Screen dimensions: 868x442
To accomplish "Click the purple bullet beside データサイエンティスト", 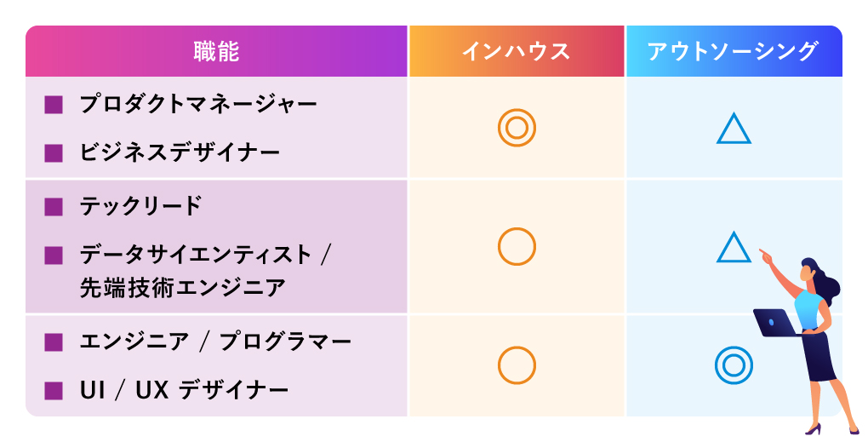I will (x=54, y=255).
